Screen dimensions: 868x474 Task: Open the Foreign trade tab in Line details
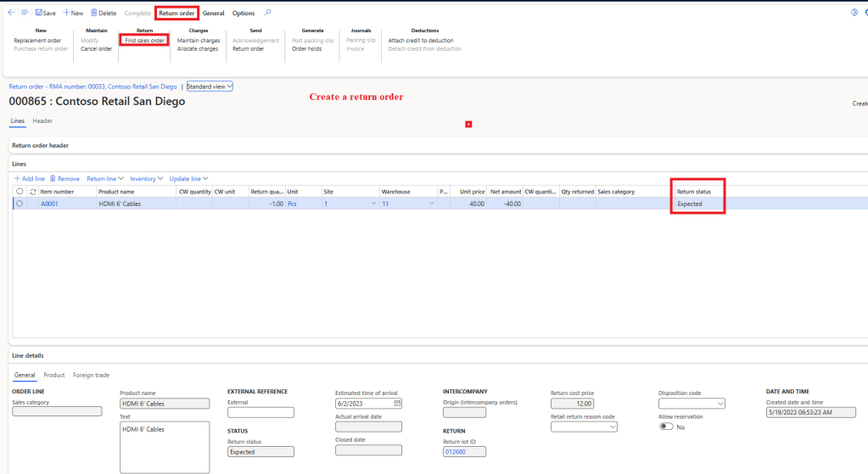tap(91, 375)
